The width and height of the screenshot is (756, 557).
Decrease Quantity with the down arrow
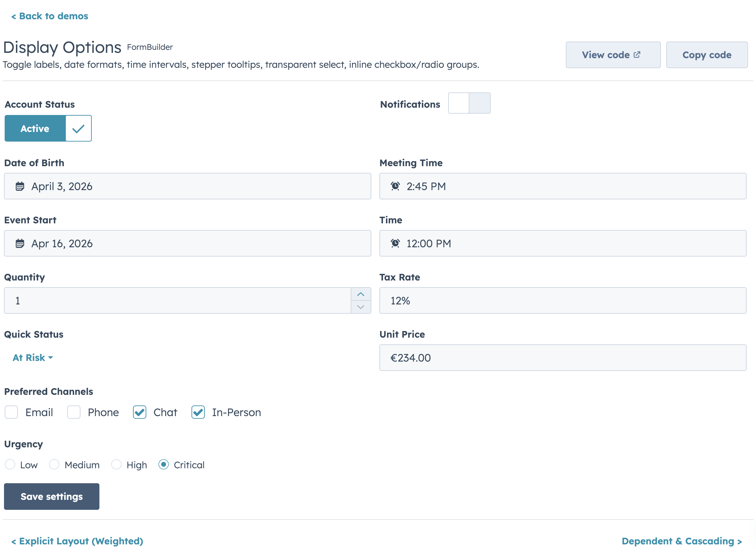(360, 307)
